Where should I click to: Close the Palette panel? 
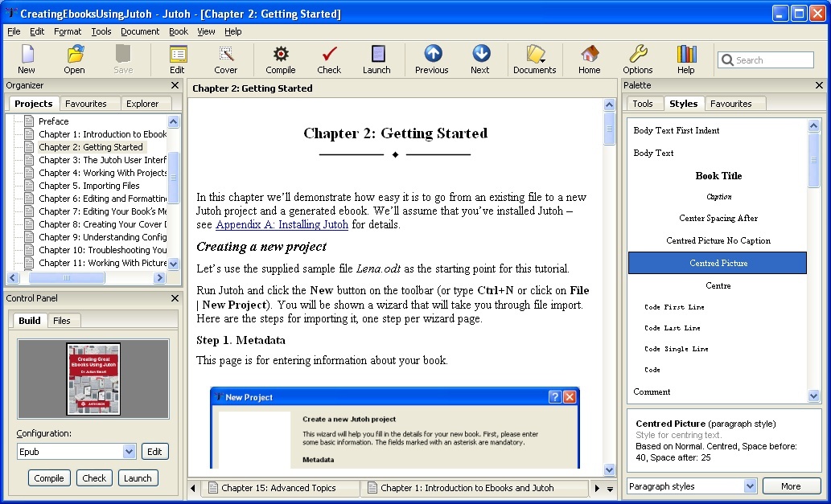click(819, 85)
